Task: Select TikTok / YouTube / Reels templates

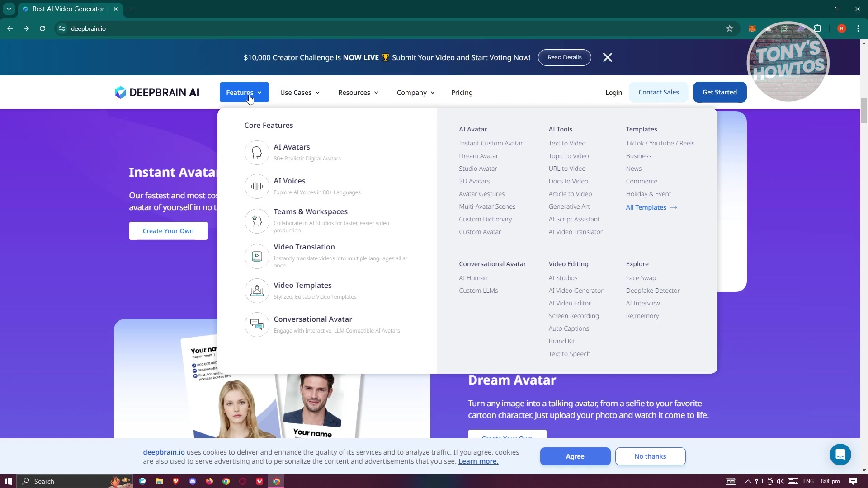Action: [x=660, y=143]
